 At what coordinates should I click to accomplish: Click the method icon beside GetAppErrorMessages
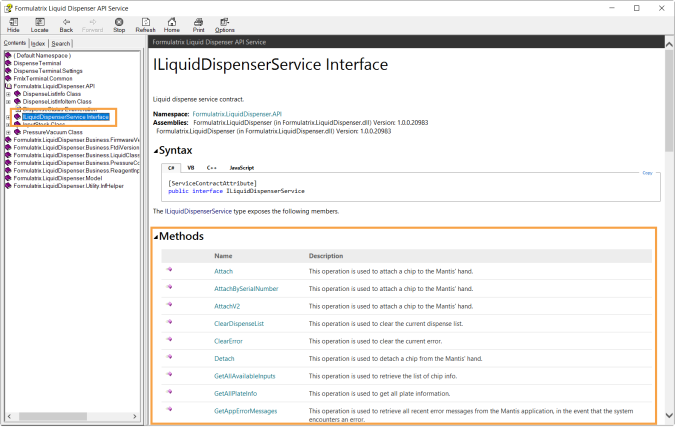170,409
